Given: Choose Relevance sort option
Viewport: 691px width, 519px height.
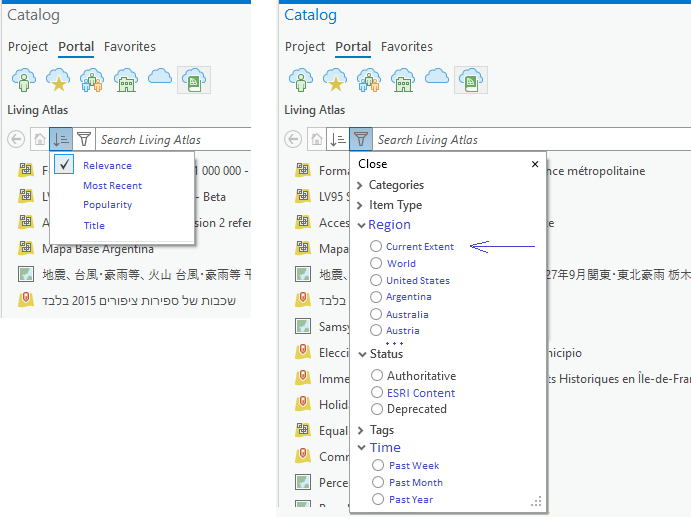Looking at the screenshot, I should click(107, 166).
